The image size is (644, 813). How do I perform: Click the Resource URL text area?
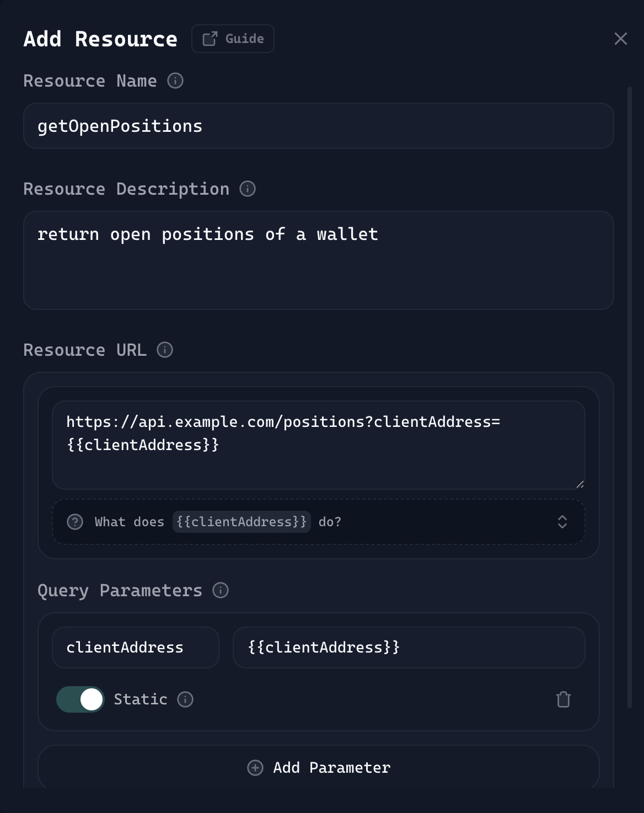click(318, 445)
